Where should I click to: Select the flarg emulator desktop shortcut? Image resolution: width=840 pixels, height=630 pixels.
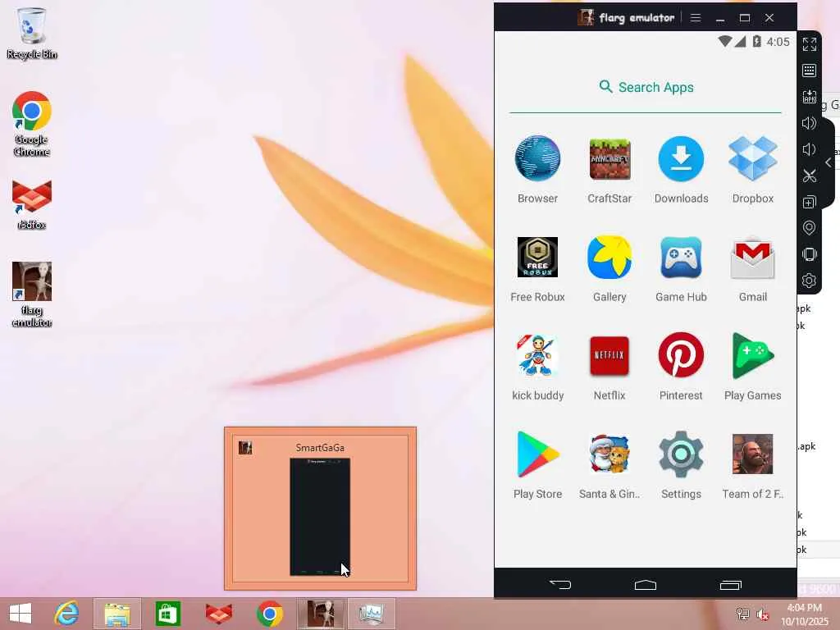(32, 294)
